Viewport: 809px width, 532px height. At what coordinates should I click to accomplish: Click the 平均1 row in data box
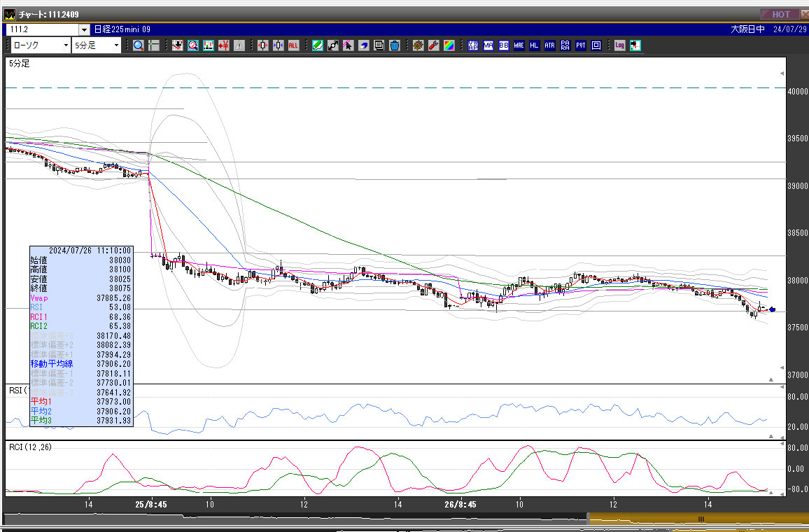(x=81, y=402)
